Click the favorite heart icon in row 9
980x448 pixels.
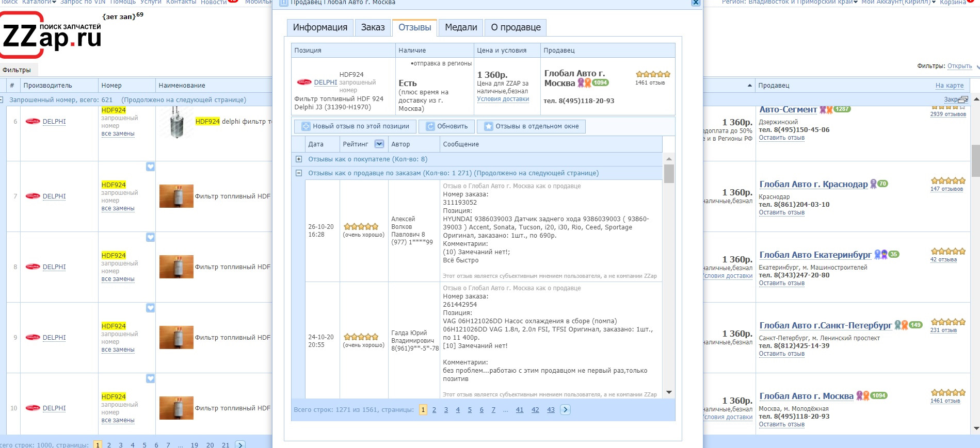point(150,308)
